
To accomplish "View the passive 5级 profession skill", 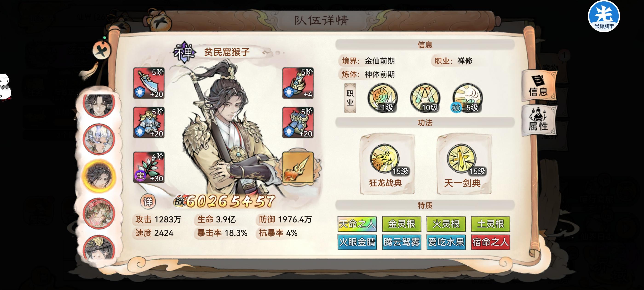I will [x=467, y=98].
